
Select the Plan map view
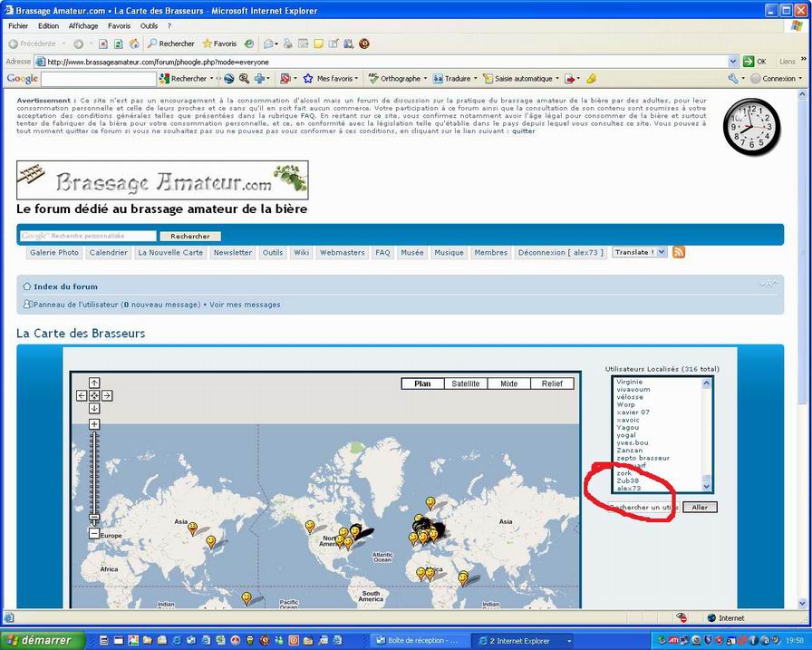coord(422,383)
